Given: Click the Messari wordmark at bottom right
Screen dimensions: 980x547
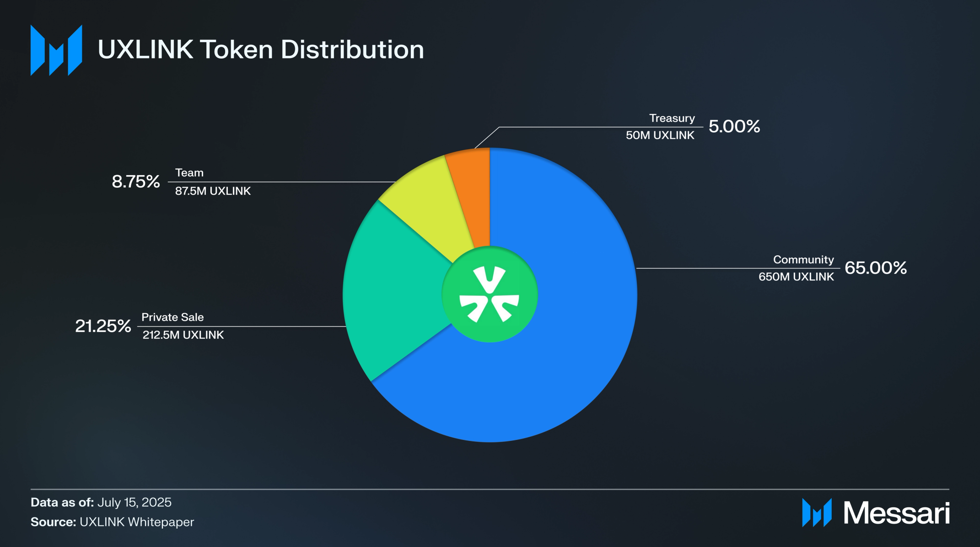Looking at the screenshot, I should coord(897,513).
